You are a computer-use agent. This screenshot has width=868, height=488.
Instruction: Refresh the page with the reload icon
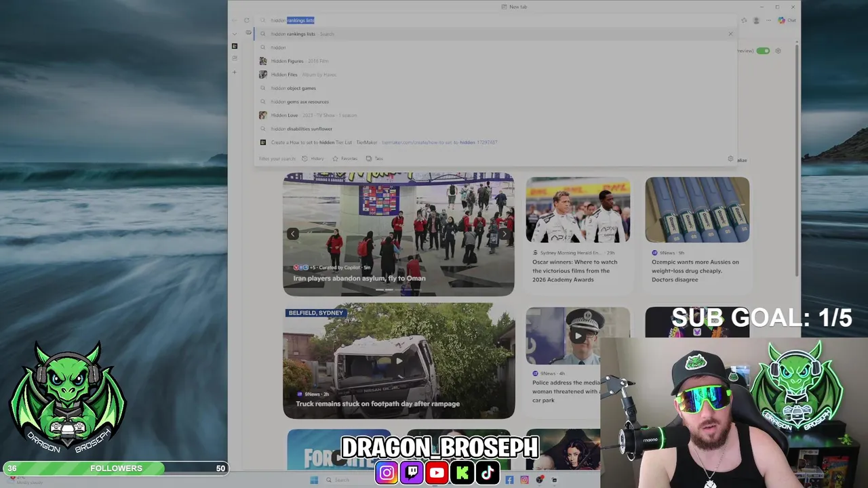(247, 20)
